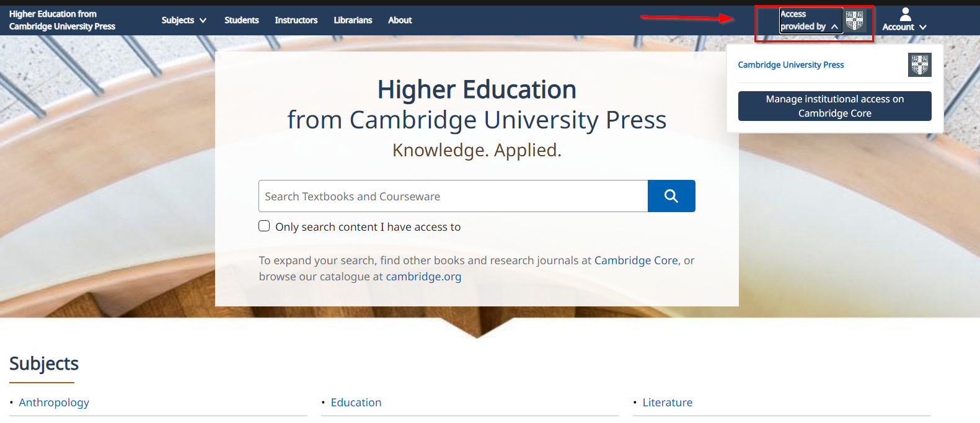980x423 pixels.
Task: Click the Cambridge crest in the access dropdown panel
Action: [x=920, y=65]
